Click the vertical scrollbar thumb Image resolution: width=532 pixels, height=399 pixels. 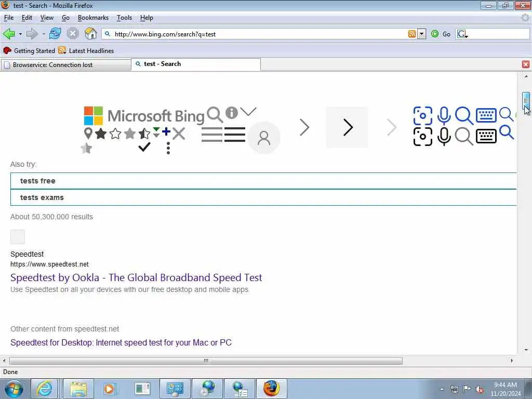[x=526, y=100]
